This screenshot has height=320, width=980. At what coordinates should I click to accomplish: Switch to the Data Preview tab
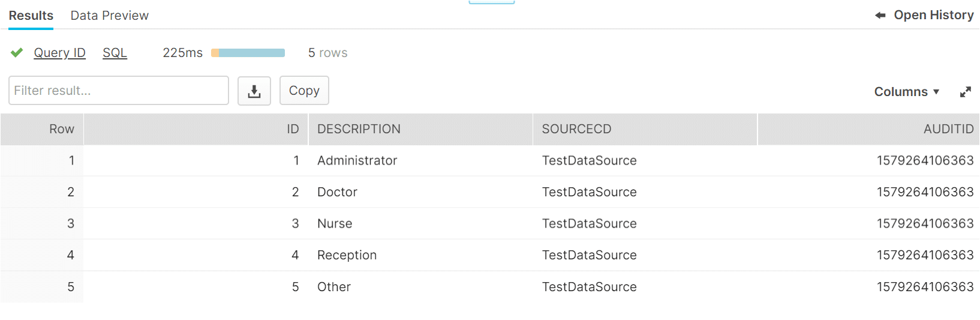pos(110,16)
